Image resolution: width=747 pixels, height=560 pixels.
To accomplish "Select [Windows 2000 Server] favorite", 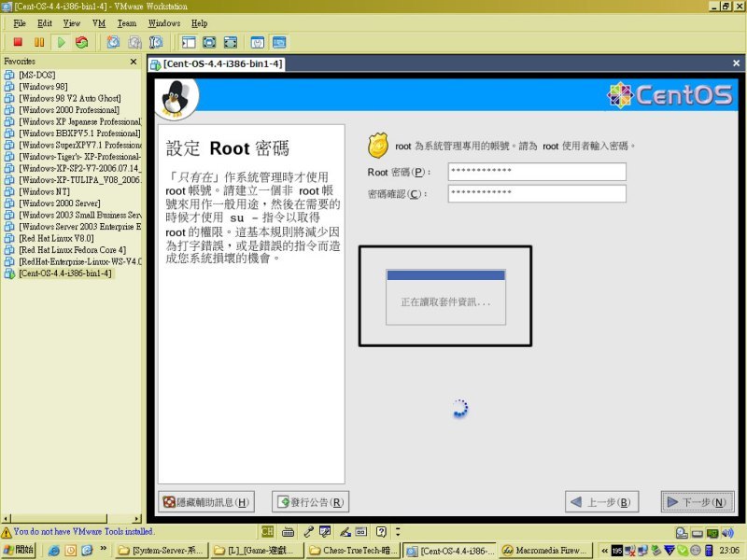I will click(60, 203).
